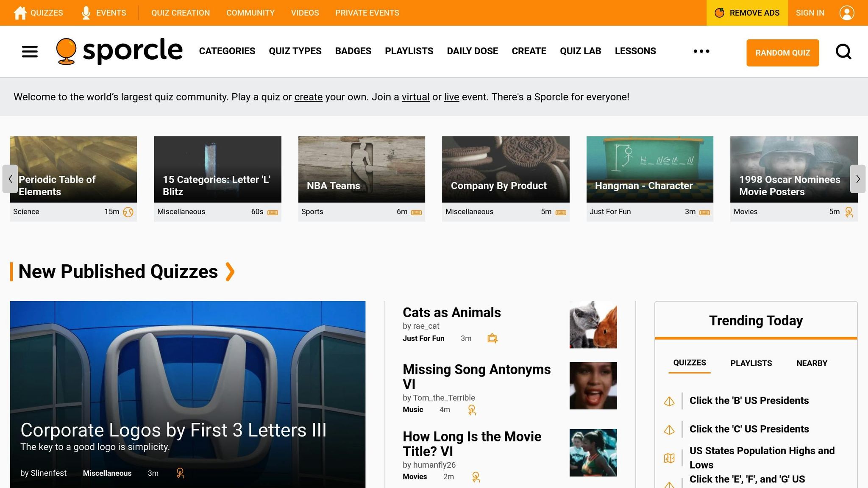Open trending quiz Click the 'B' US Presidents
Image resolution: width=868 pixels, height=488 pixels.
pyautogui.click(x=749, y=401)
